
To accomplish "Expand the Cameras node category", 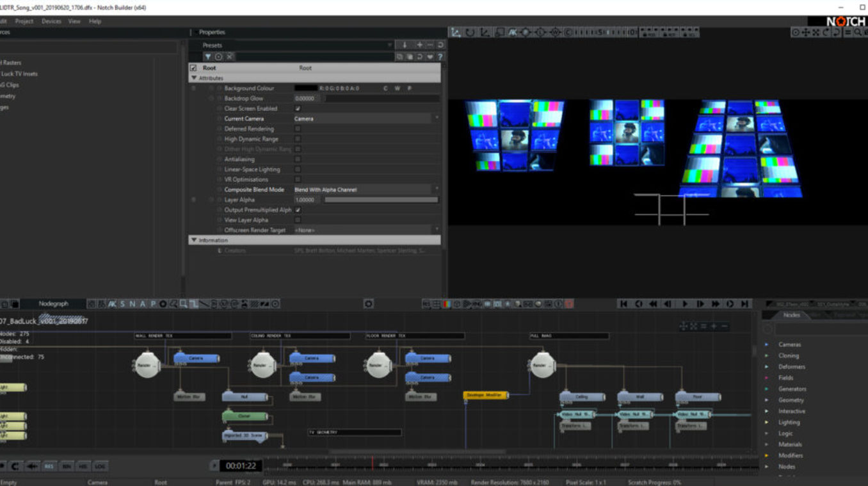I will pos(767,344).
